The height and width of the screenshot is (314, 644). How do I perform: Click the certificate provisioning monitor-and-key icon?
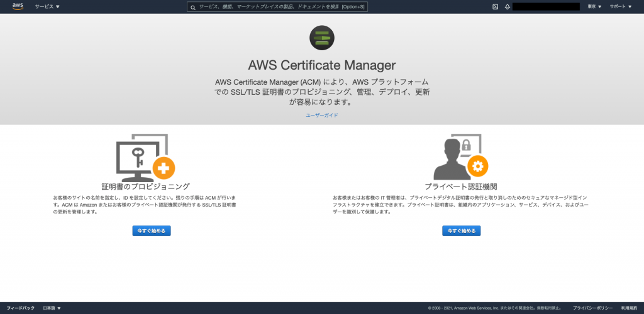click(x=146, y=157)
